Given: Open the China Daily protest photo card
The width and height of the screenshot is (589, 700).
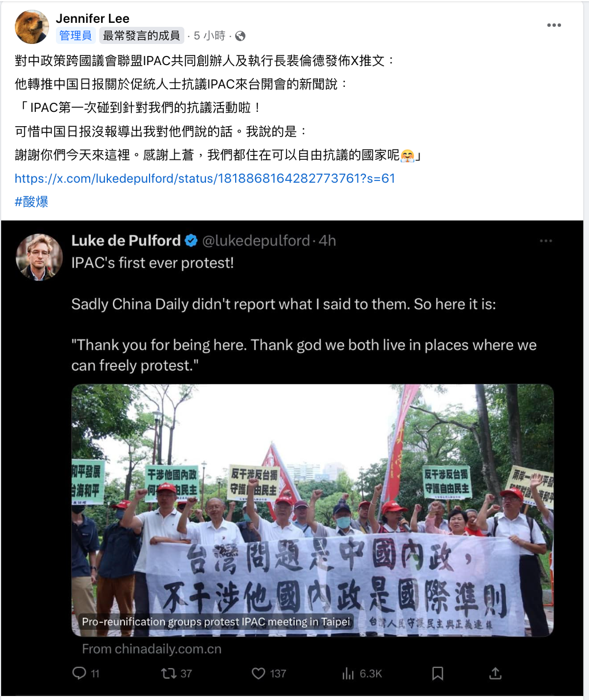Looking at the screenshot, I should click(312, 510).
